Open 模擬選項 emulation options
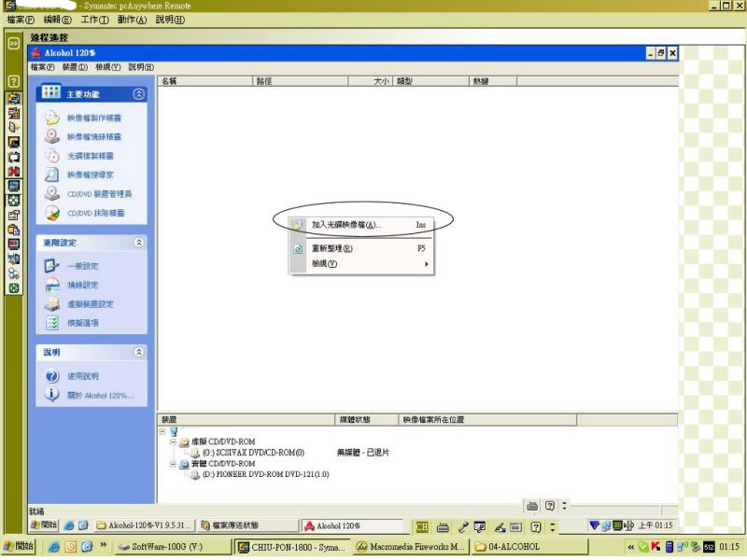The width and height of the screenshot is (747, 560). pyautogui.click(x=82, y=323)
